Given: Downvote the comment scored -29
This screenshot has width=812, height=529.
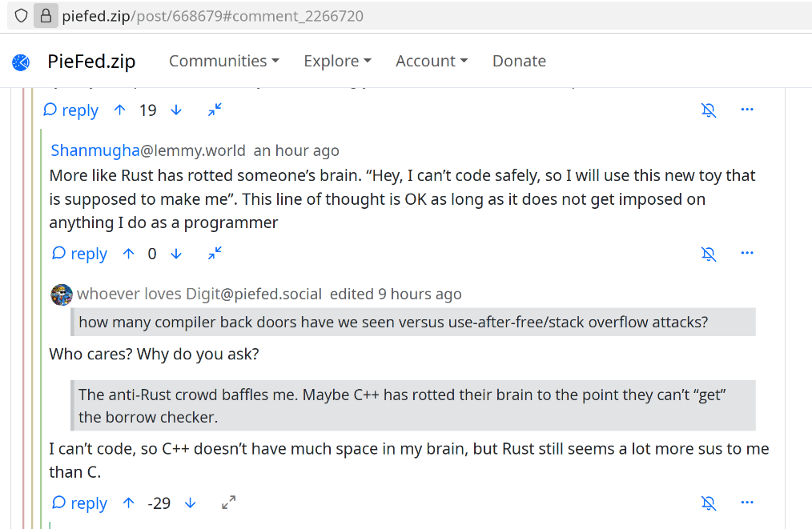Looking at the screenshot, I should (x=190, y=503).
